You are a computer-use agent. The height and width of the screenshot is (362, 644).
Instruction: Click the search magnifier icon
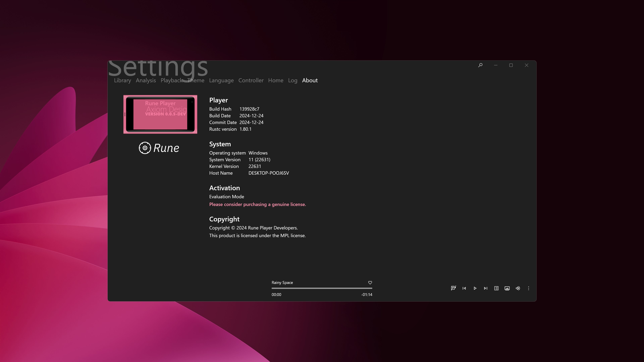480,65
